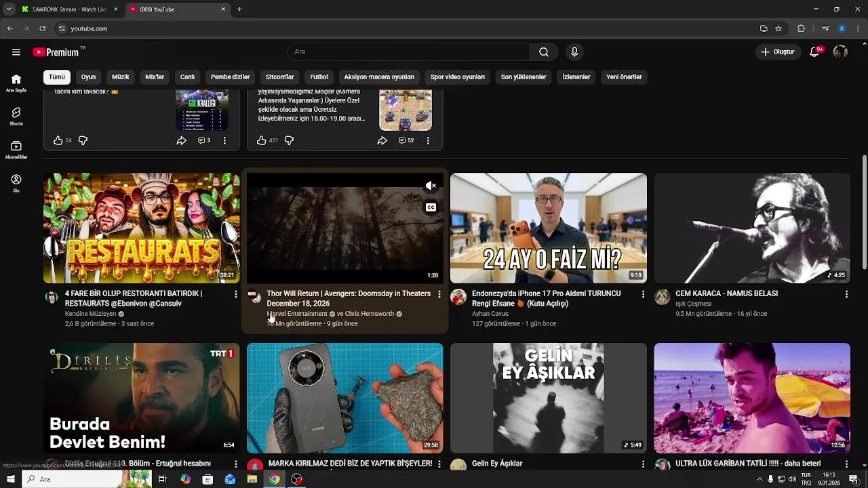Open comments on the post with 3 comments
868x488 pixels.
(204, 140)
